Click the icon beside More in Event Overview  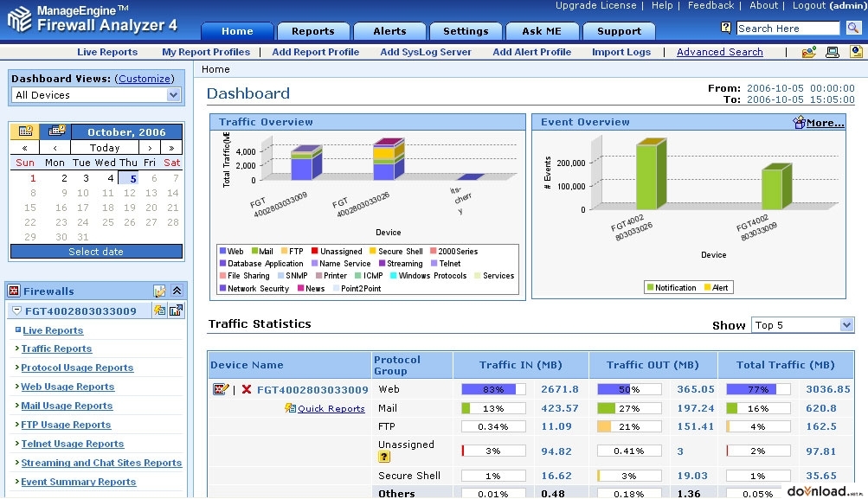[x=799, y=122]
